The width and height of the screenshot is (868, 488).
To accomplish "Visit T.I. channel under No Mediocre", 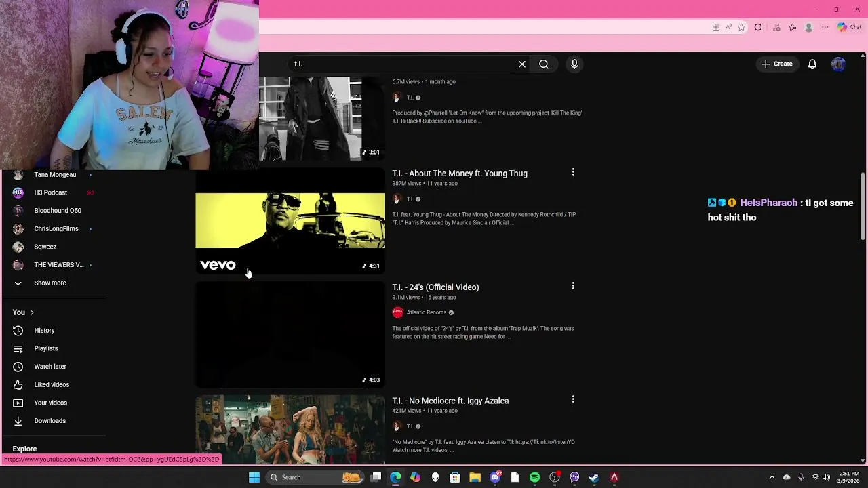I will (410, 426).
